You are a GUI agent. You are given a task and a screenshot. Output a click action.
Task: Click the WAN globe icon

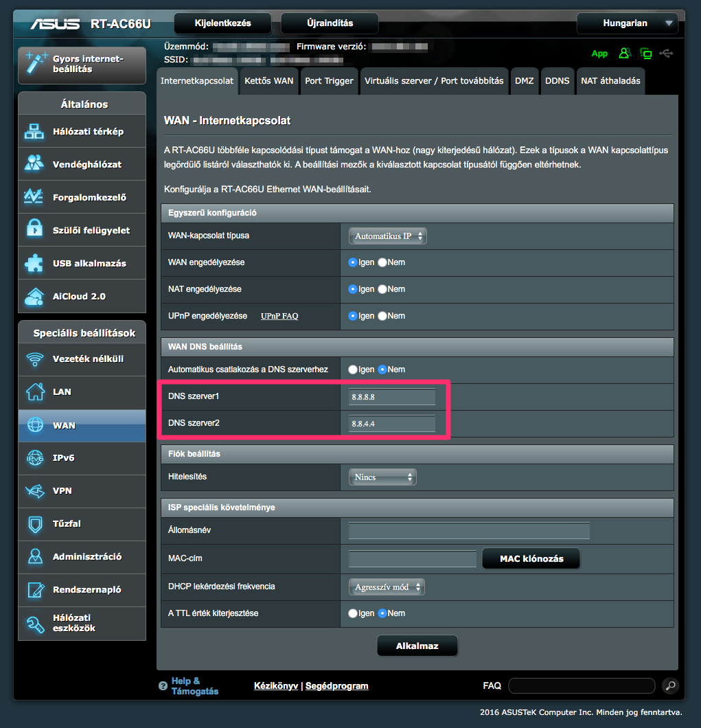click(x=35, y=425)
